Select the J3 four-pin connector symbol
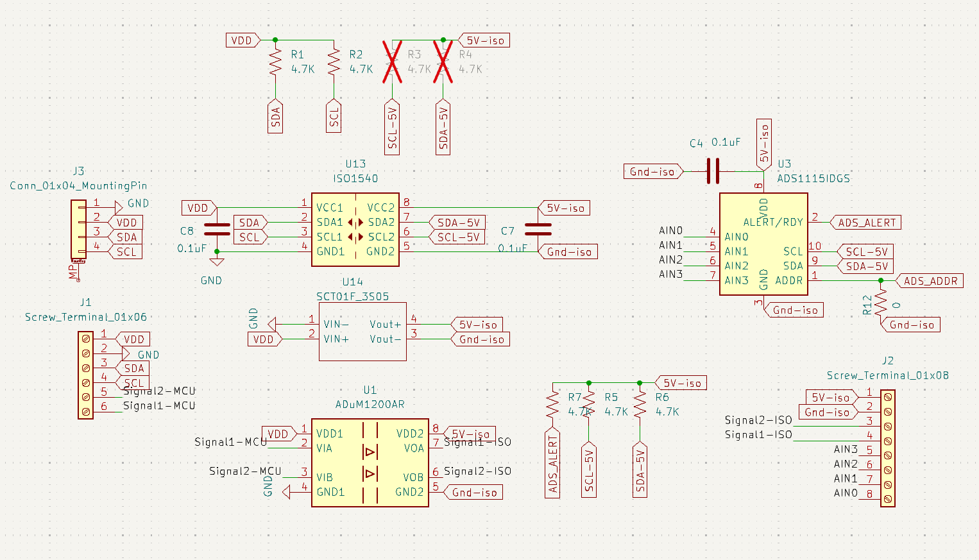Image resolution: width=979 pixels, height=560 pixels. [78, 230]
